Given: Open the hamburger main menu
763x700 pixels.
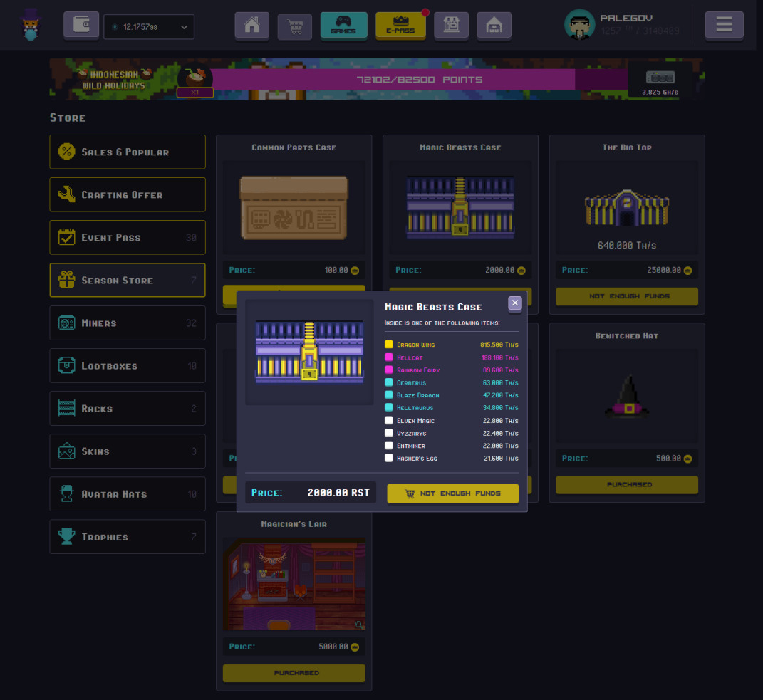Looking at the screenshot, I should (724, 26).
